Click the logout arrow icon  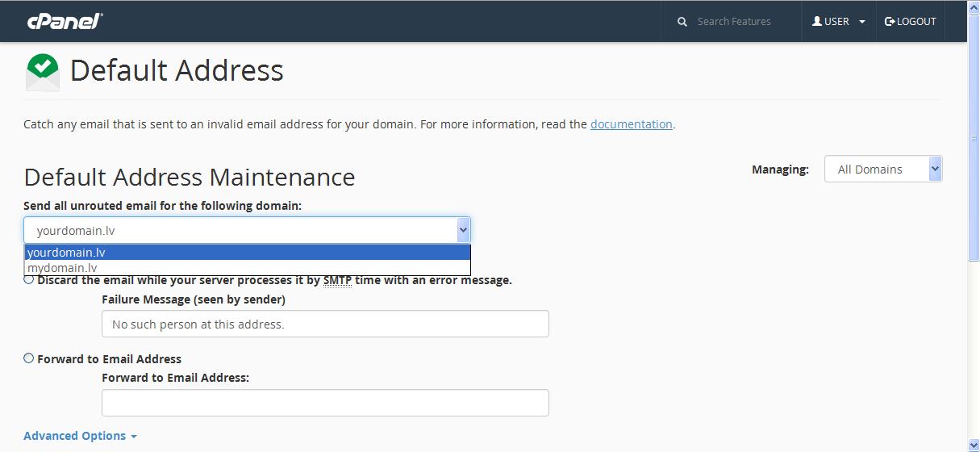click(x=890, y=22)
